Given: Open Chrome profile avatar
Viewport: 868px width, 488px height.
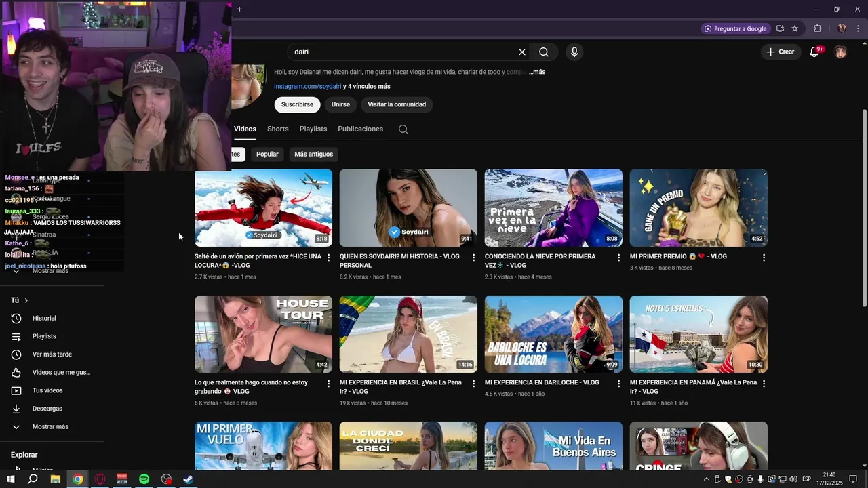Looking at the screenshot, I should point(842,28).
